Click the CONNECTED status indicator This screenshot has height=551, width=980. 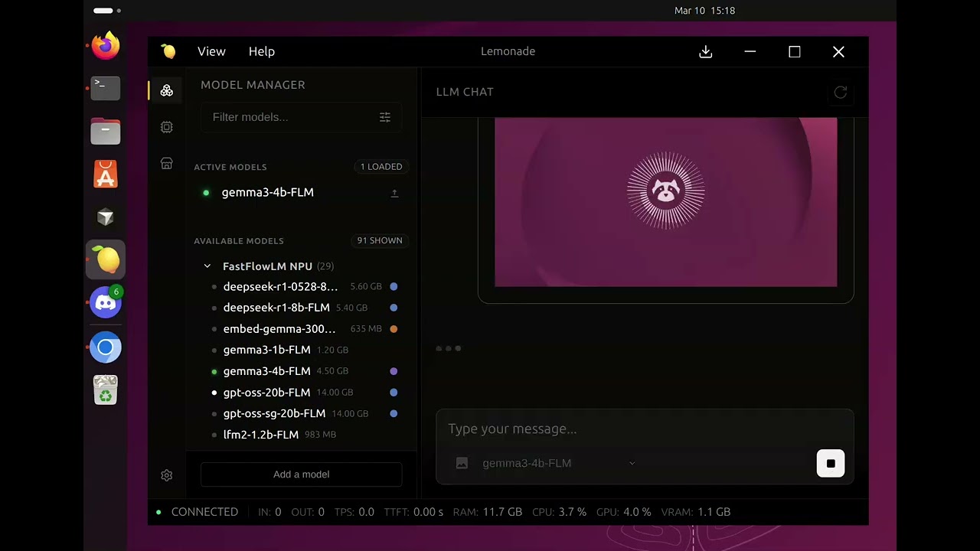click(x=197, y=512)
